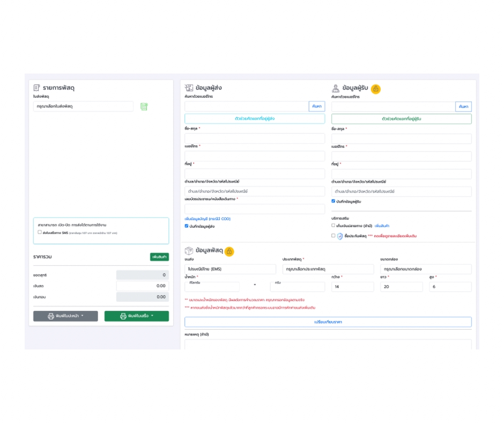The width and height of the screenshot is (504, 423).
Task: Click the box icon beside ข้อมูลพัสดุ heading
Action: pos(189,251)
